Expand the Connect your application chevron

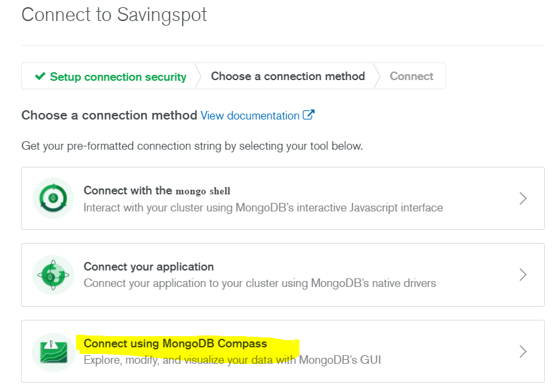(523, 274)
